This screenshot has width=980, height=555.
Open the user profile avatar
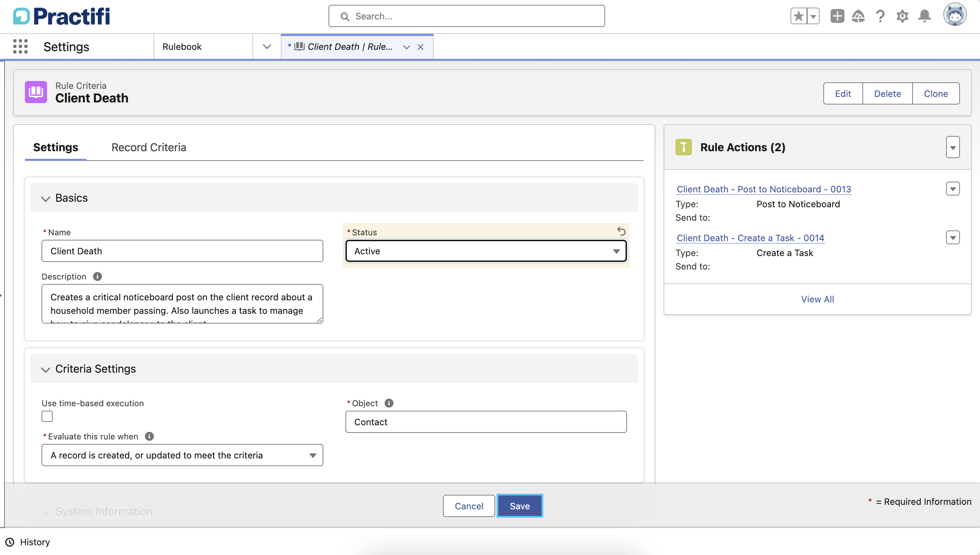pyautogui.click(x=954, y=15)
